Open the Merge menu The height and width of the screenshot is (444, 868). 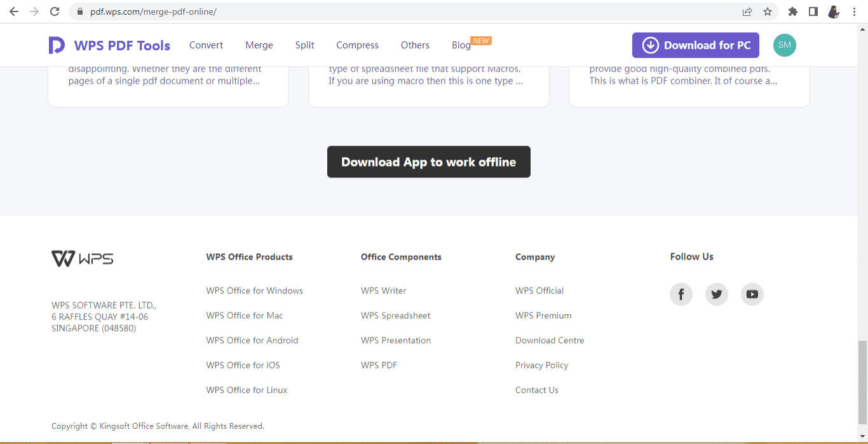click(x=259, y=45)
